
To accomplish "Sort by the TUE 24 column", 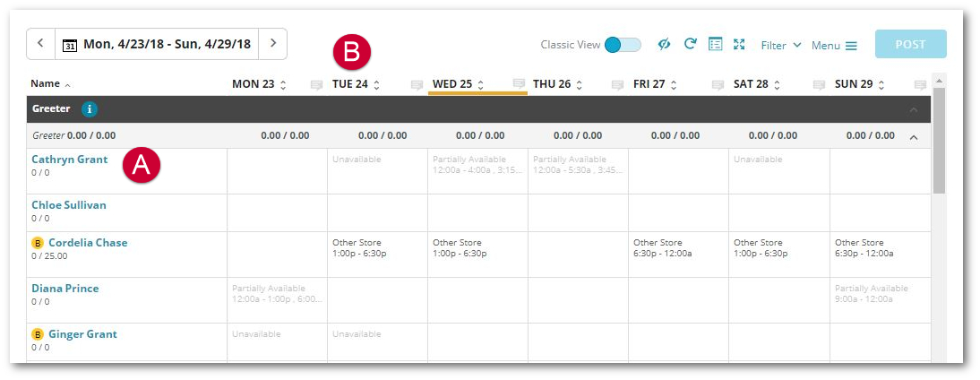I will [x=357, y=84].
